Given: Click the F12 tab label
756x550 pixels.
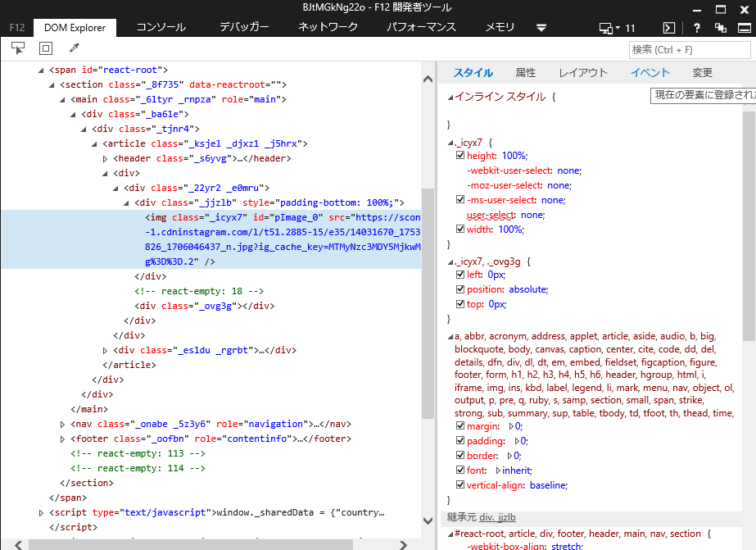Looking at the screenshot, I should click(17, 28).
